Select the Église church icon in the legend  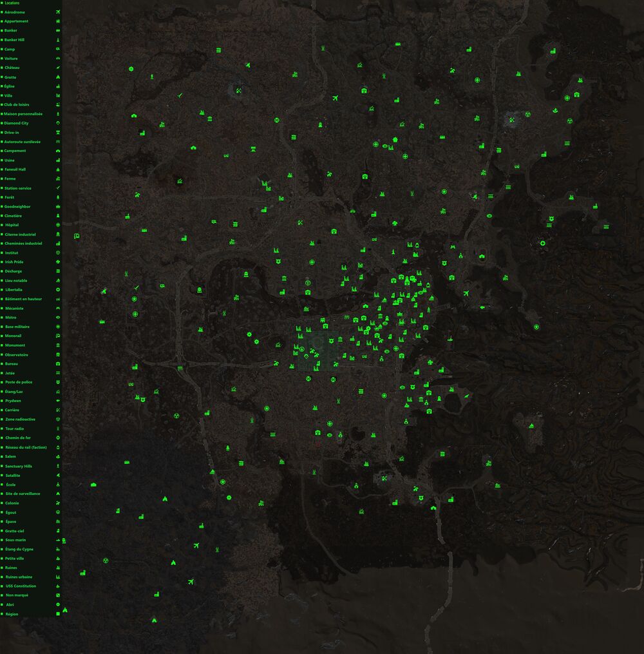[58, 86]
